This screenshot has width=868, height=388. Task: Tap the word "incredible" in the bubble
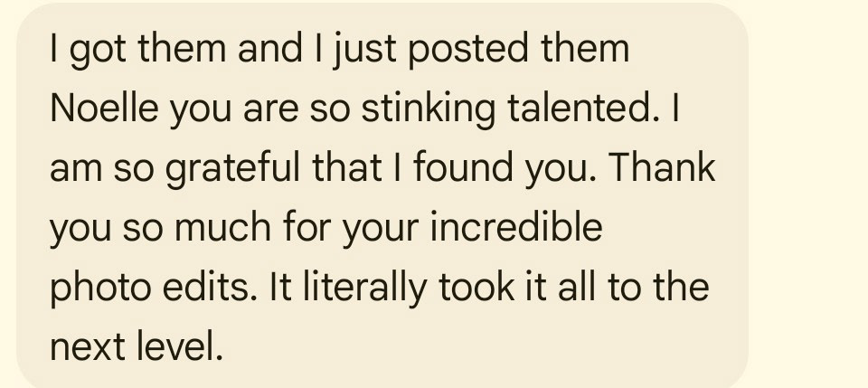(515, 228)
